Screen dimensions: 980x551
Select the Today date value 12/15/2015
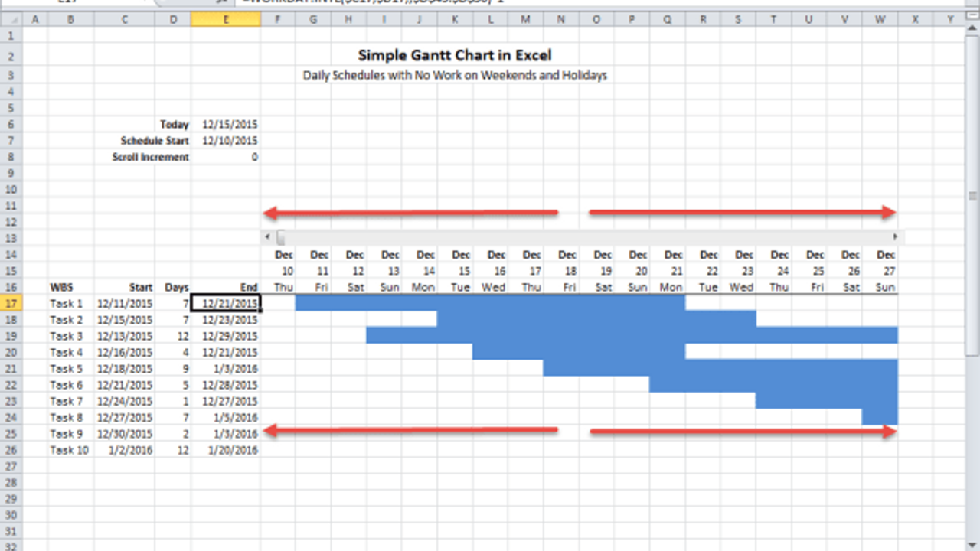(x=230, y=124)
